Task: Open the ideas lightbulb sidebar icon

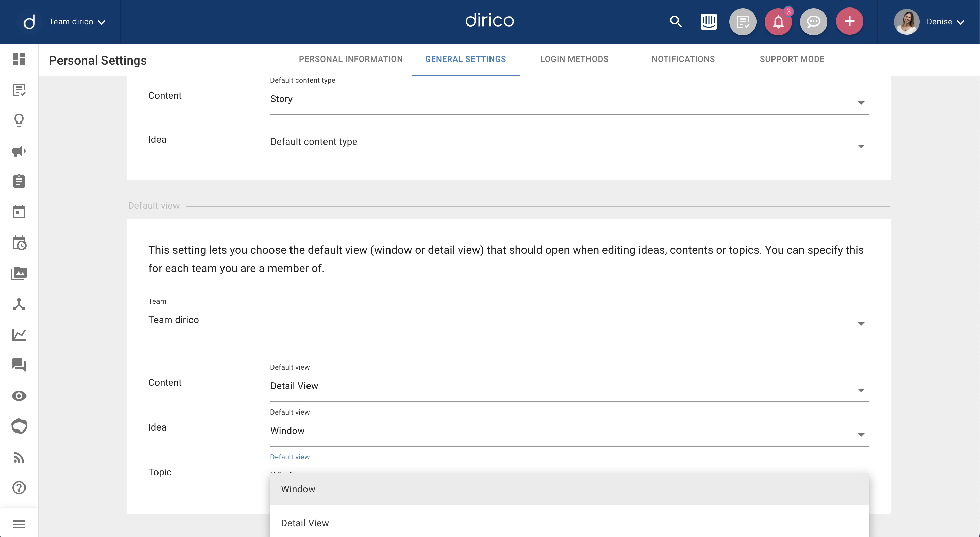Action: click(x=19, y=120)
